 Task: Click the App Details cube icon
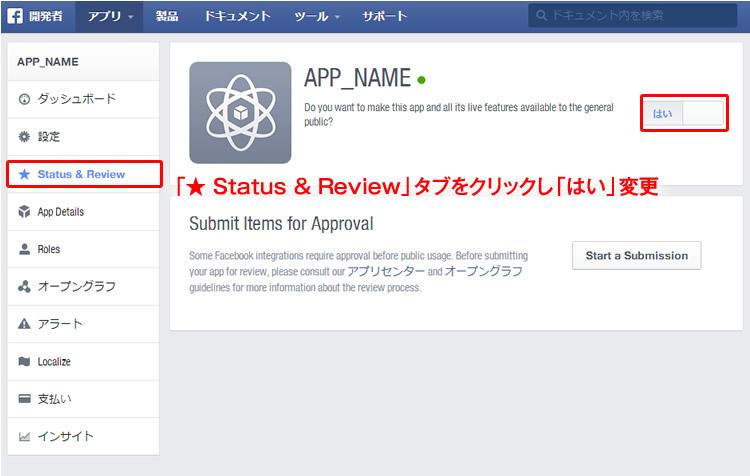(x=24, y=211)
